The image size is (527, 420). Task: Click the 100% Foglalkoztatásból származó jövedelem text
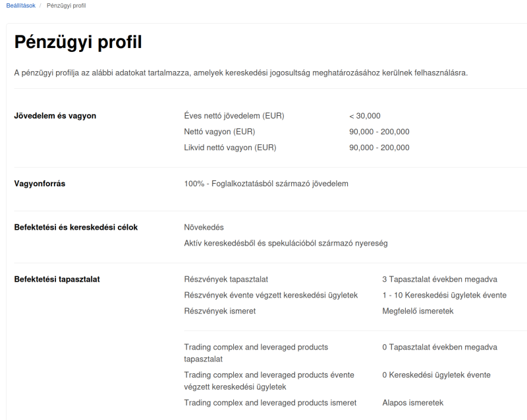[x=266, y=184]
